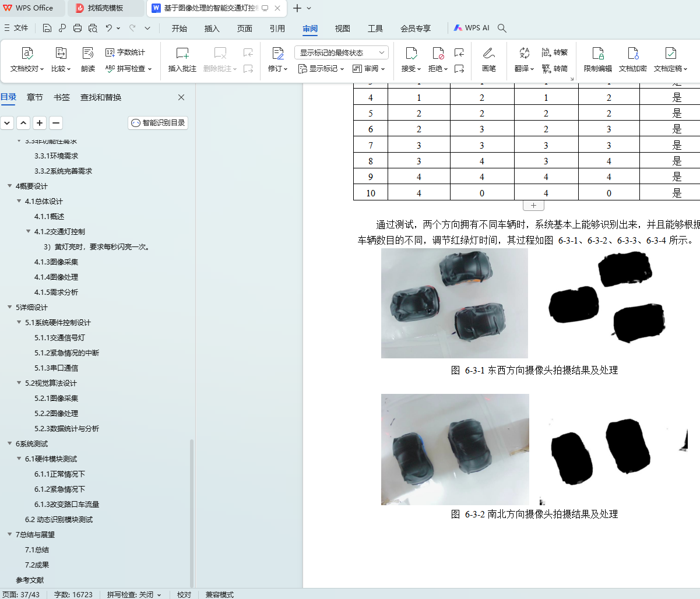Open WPS AI assistant
This screenshot has width=700, height=599.
[472, 28]
